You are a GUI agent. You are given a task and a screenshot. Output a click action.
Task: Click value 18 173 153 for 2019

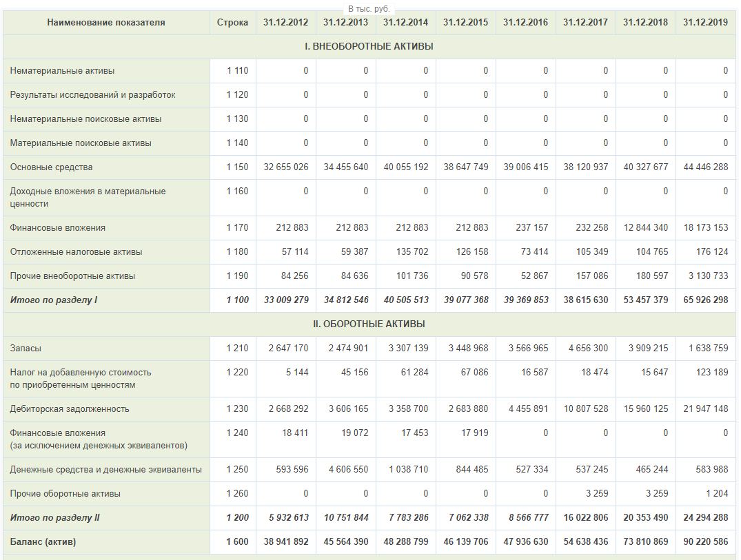tap(706, 227)
